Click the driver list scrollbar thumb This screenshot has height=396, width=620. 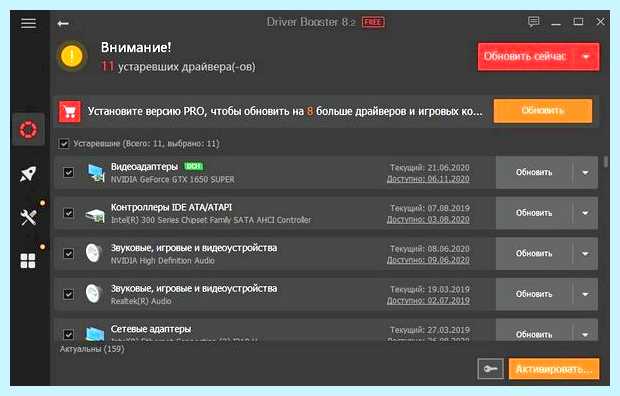coord(606,162)
